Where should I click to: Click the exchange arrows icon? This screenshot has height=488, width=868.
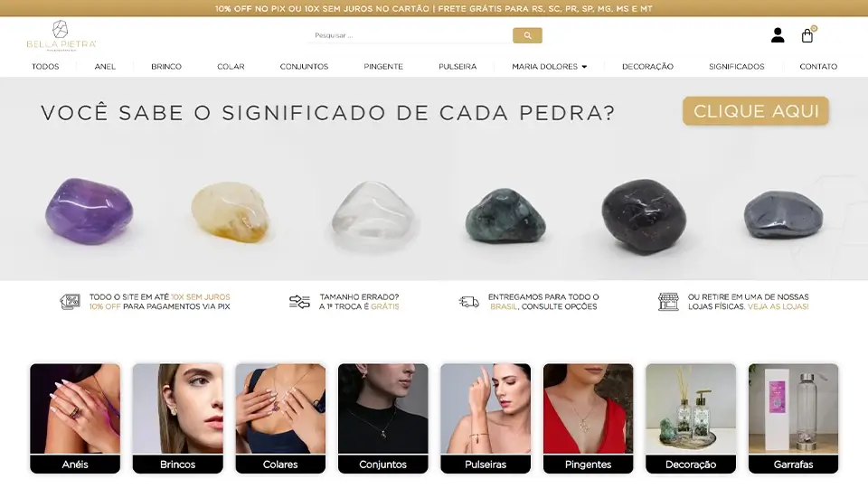coord(299,302)
